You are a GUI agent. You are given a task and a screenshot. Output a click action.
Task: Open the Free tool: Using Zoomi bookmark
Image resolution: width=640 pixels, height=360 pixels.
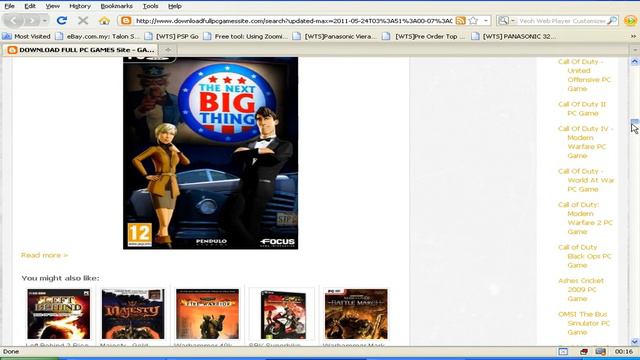[246, 36]
